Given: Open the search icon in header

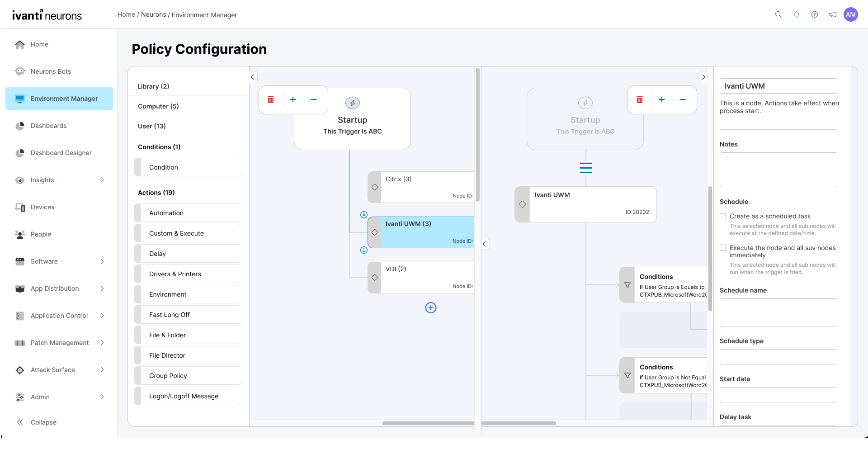Looking at the screenshot, I should (778, 14).
